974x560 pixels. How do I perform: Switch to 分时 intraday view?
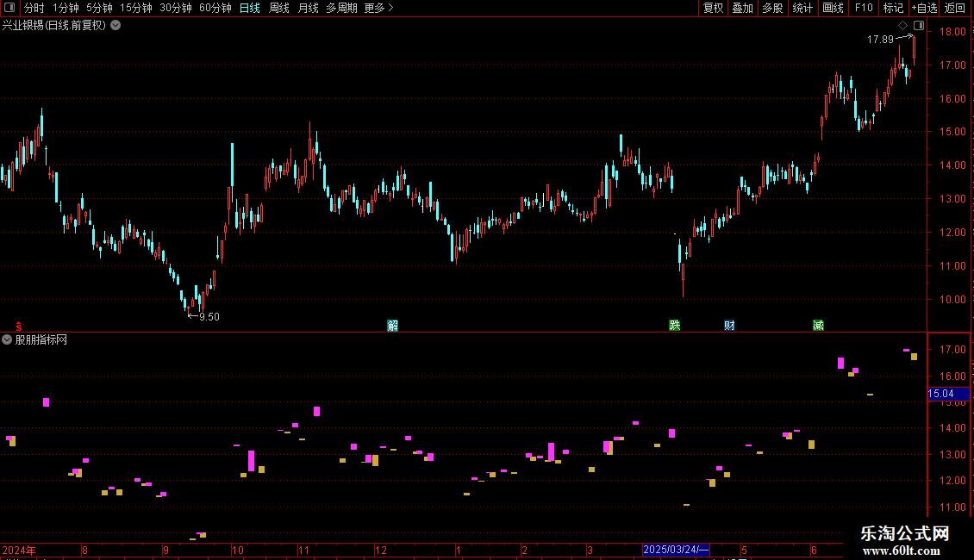pyautogui.click(x=34, y=8)
